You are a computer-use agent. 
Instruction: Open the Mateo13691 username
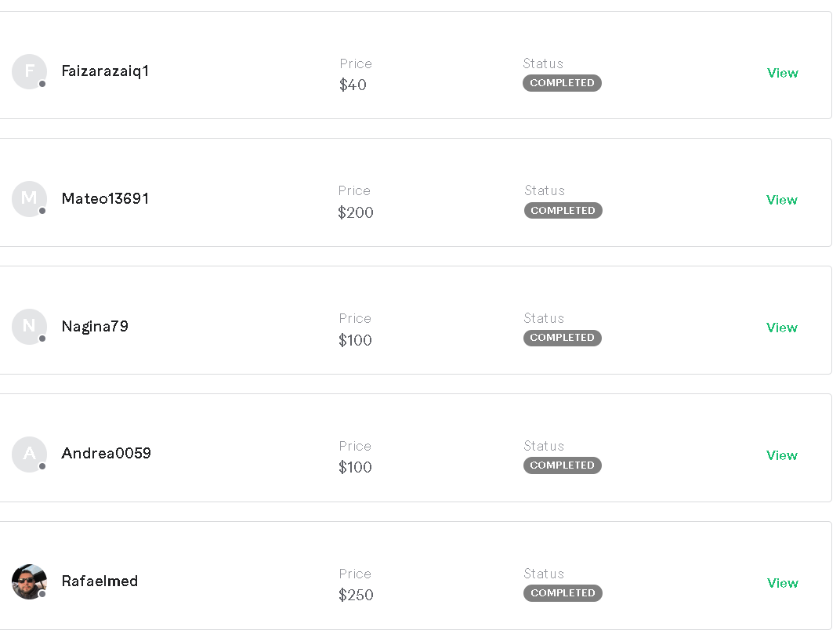coord(105,199)
